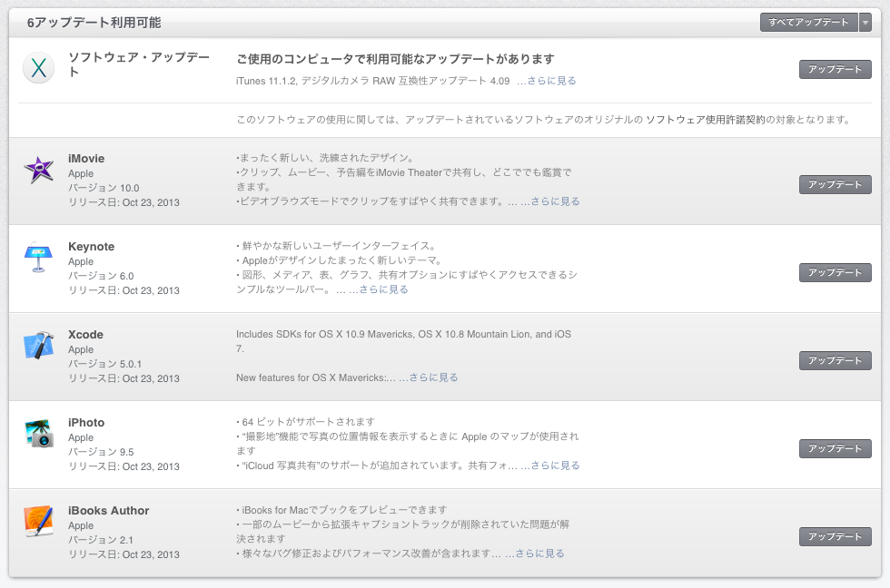Click the OS X Software Update icon
Viewport: 890px width, 588px height.
[x=38, y=68]
